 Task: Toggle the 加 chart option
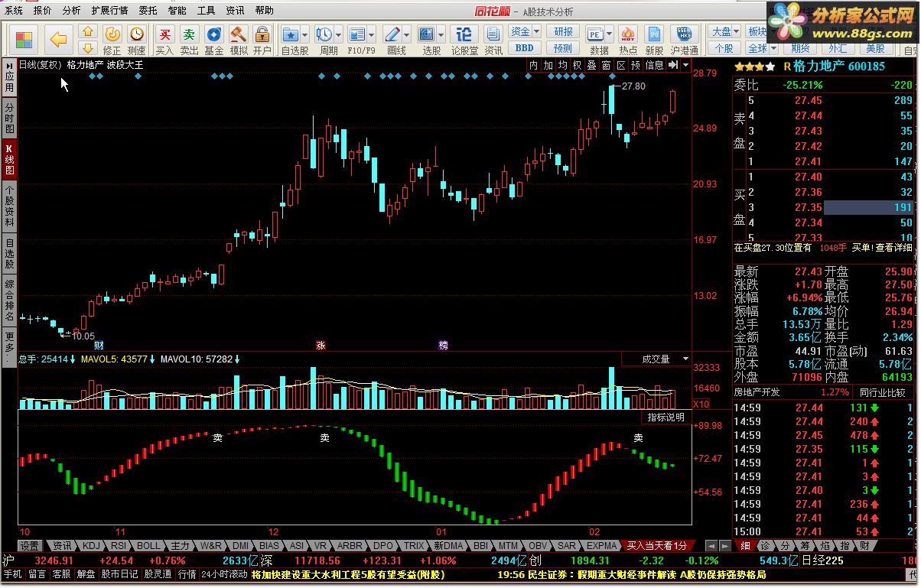[x=548, y=65]
